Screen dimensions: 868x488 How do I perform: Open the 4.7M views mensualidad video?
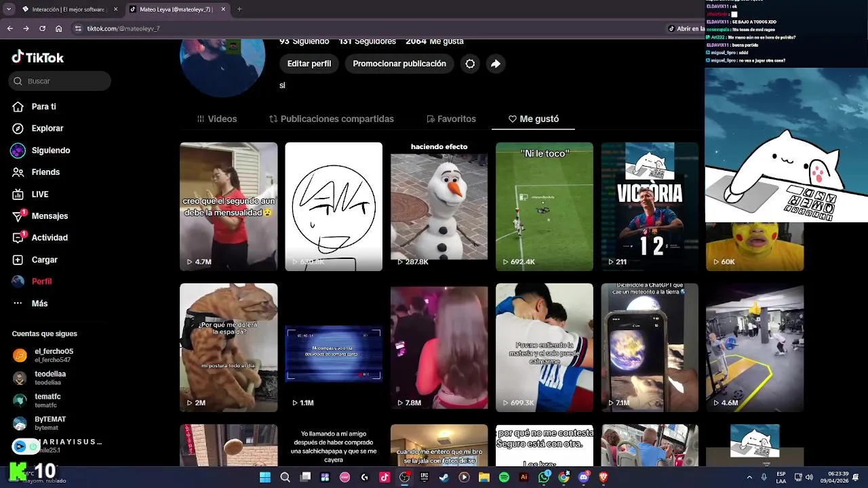tap(229, 207)
